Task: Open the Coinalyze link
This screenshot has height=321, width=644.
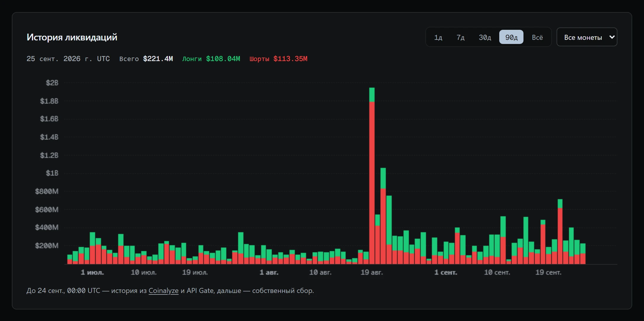Action: pos(163,291)
